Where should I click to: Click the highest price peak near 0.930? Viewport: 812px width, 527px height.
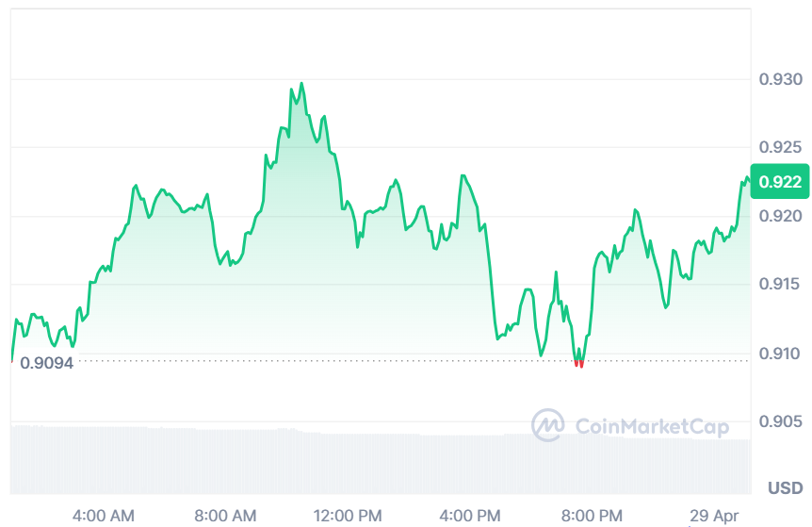coord(301,84)
